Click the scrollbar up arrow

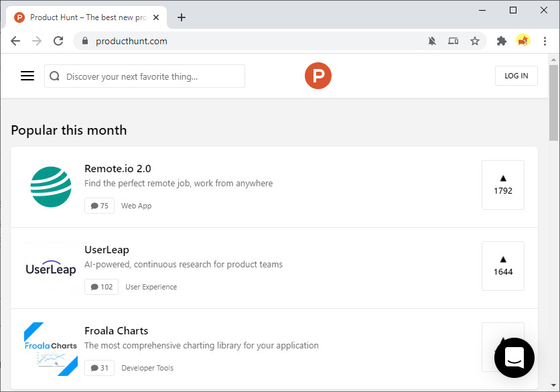pos(553,60)
